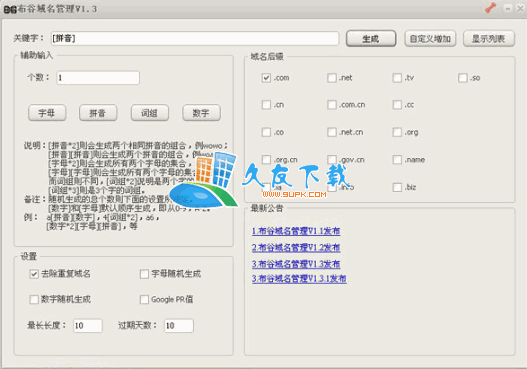This screenshot has width=527, height=369.
Task: Insert 数字 number placeholder button
Action: [x=201, y=113]
